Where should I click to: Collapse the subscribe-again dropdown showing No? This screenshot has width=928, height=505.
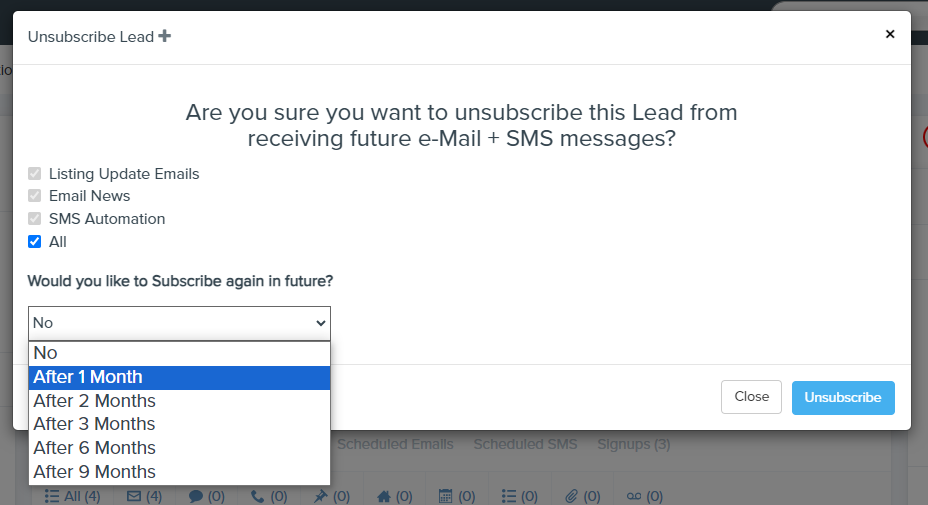(179, 323)
